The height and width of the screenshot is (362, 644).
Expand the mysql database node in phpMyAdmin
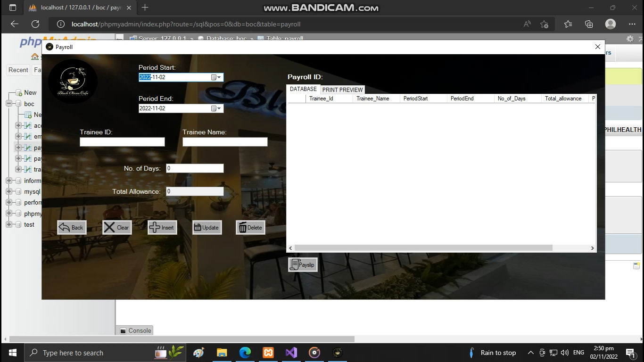point(9,192)
